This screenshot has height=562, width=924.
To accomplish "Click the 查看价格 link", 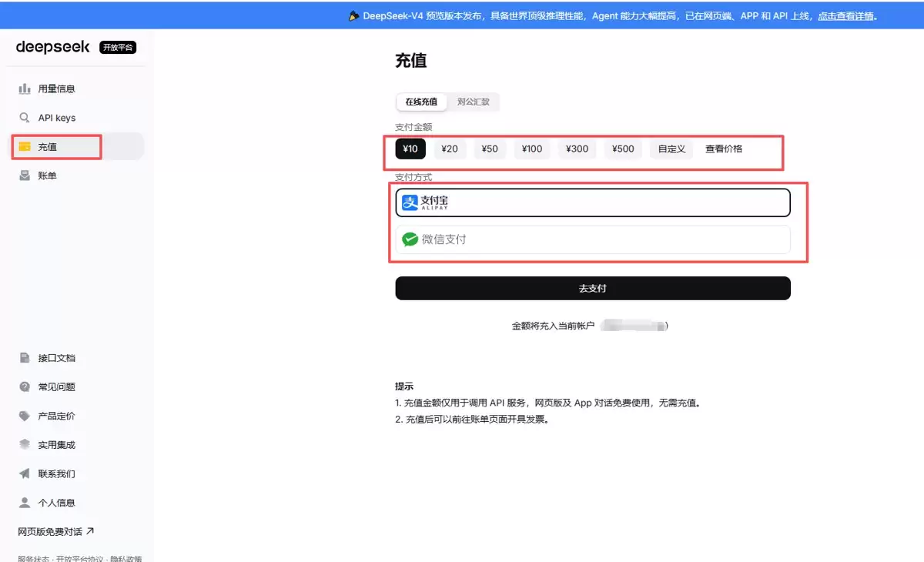I will tap(724, 149).
